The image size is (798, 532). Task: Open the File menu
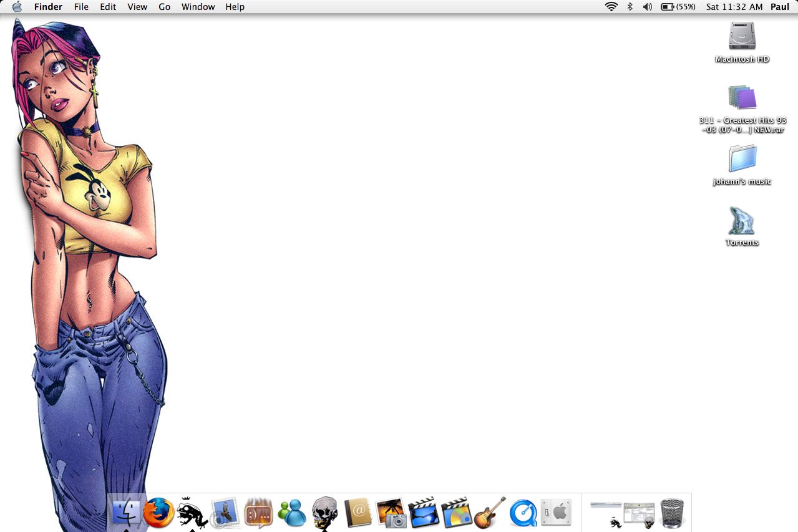(81, 7)
